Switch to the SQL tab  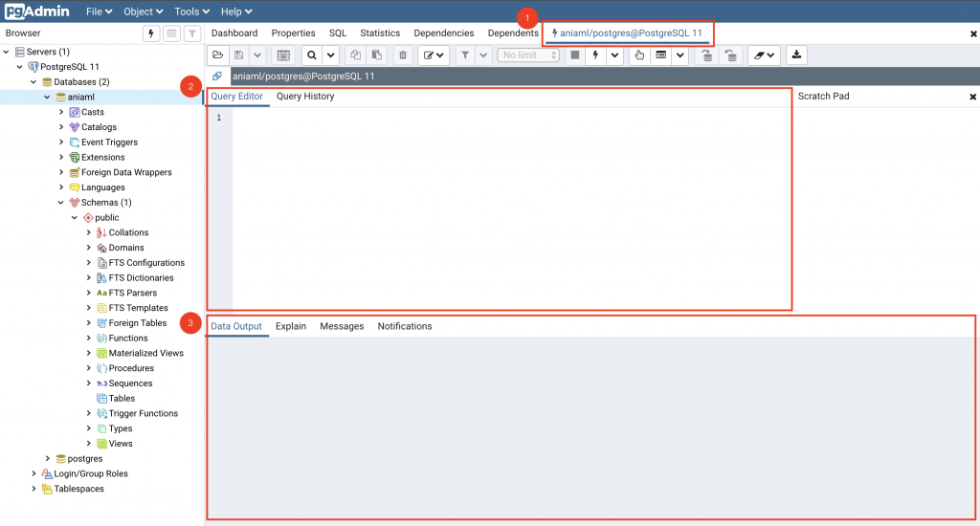click(x=338, y=33)
